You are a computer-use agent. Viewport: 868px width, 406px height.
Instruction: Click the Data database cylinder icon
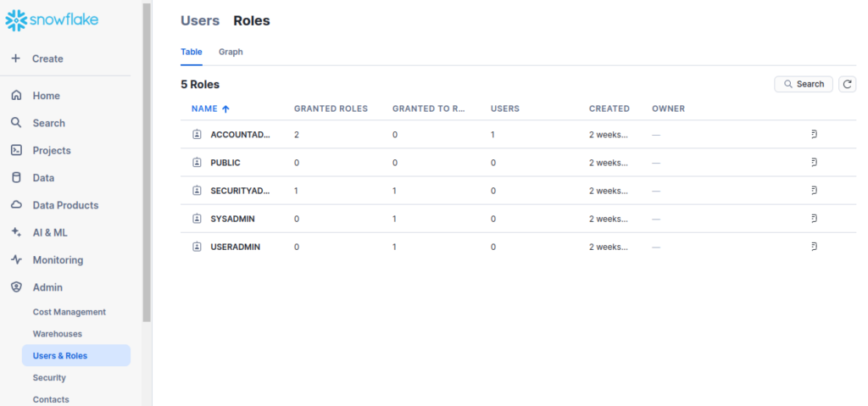[16, 178]
